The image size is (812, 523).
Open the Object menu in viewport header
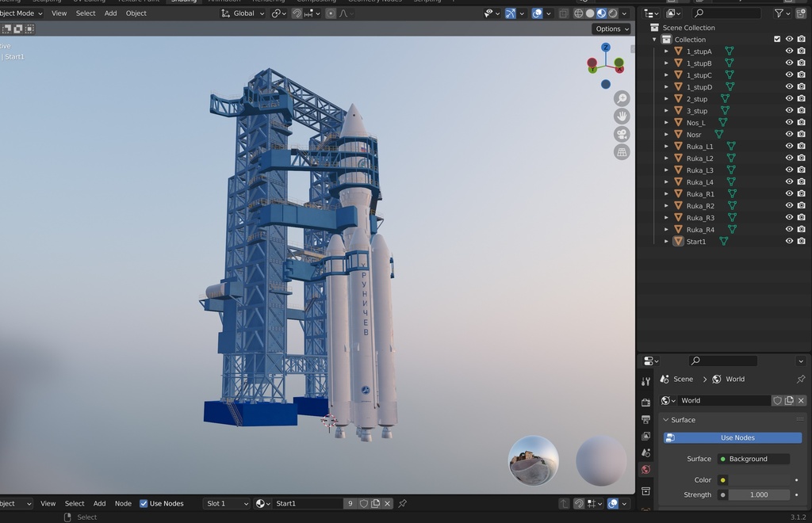(136, 13)
